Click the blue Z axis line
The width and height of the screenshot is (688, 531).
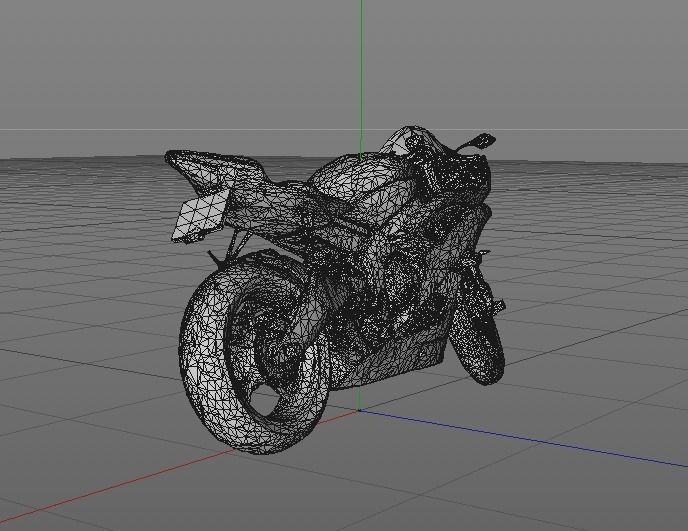click(x=522, y=438)
